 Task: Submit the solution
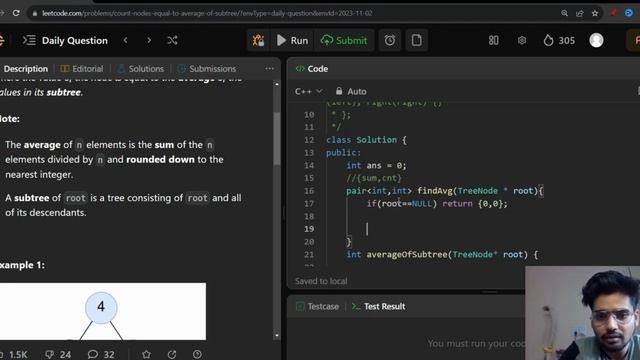[344, 40]
